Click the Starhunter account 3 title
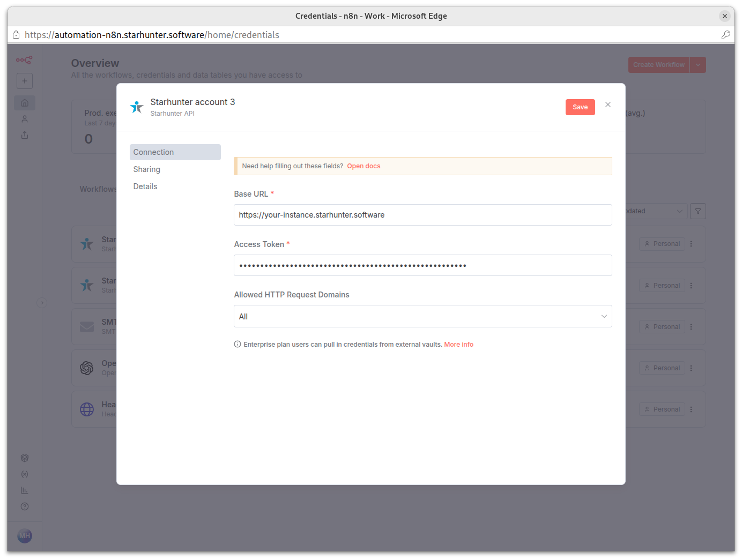Image resolution: width=742 pixels, height=560 pixels. (x=192, y=102)
